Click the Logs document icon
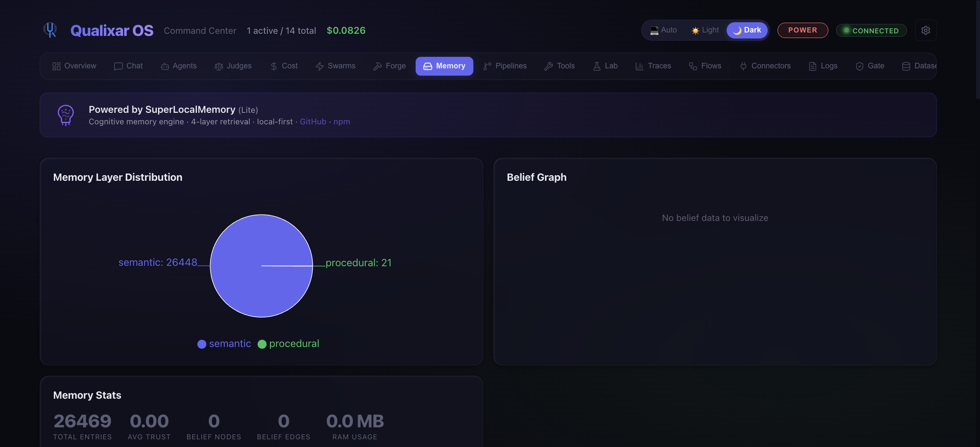Screen dimensions: 980x447 click(x=813, y=66)
